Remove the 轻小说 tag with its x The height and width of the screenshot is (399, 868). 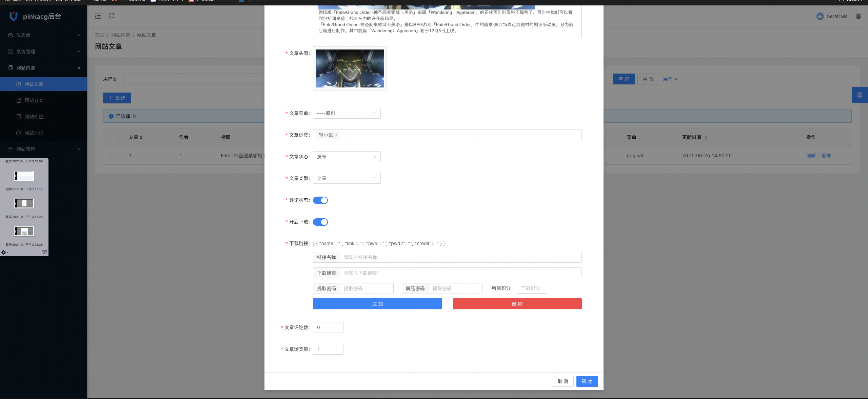(x=336, y=135)
